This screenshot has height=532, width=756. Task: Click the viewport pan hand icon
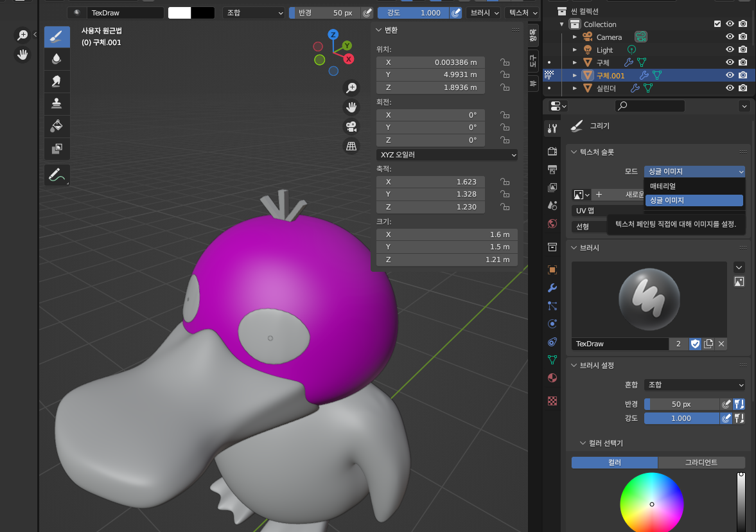(x=351, y=107)
